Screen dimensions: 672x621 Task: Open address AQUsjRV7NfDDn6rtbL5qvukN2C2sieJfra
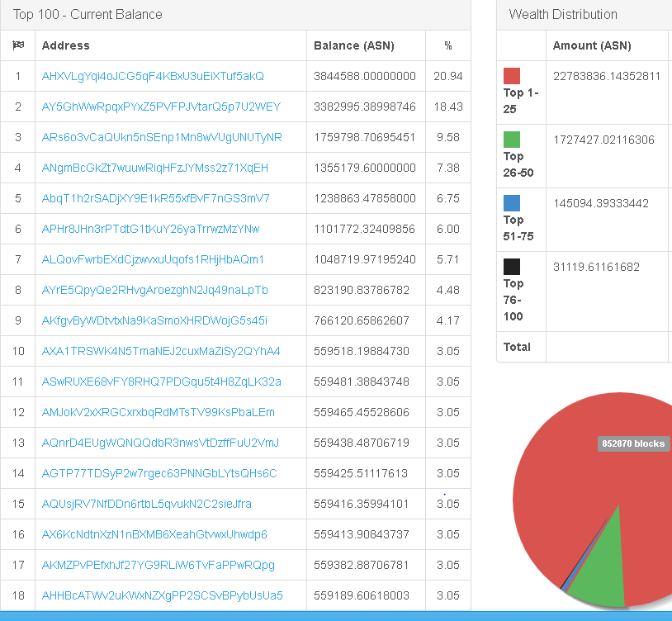click(x=147, y=504)
